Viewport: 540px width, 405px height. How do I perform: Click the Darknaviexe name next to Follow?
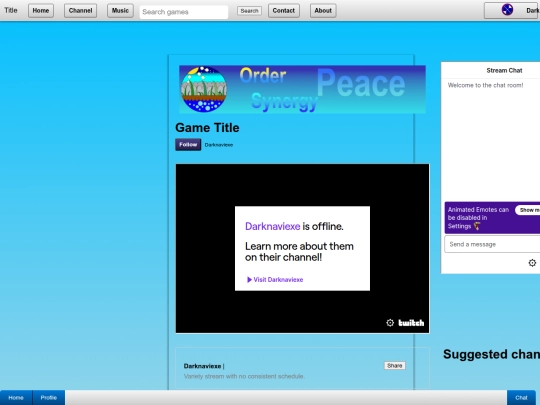219,145
